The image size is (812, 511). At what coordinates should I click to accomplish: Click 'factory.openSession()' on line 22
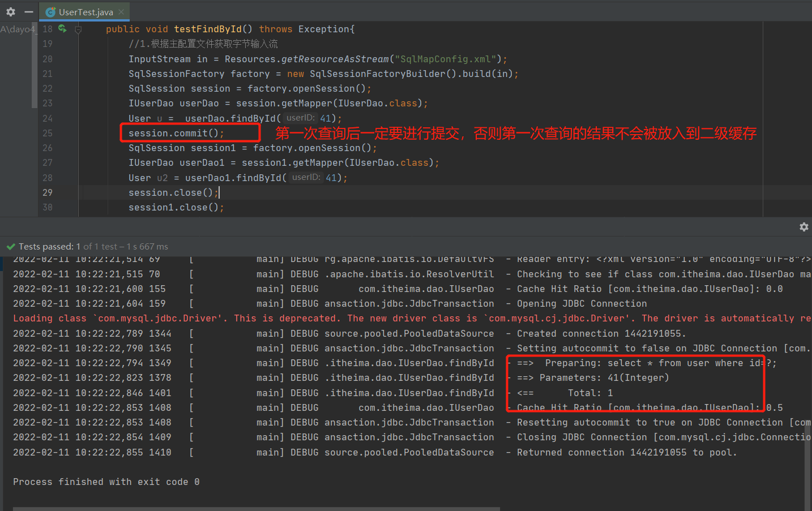(307, 88)
